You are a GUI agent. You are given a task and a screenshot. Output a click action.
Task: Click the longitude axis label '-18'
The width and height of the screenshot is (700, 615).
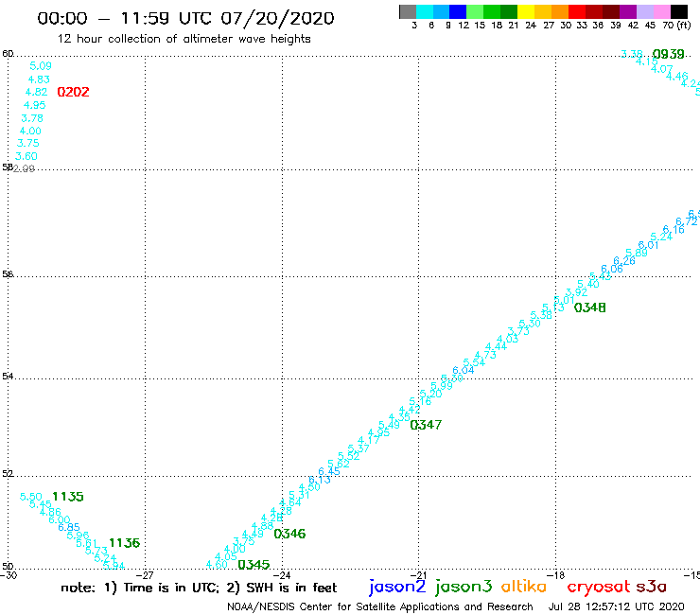pyautogui.click(x=555, y=575)
